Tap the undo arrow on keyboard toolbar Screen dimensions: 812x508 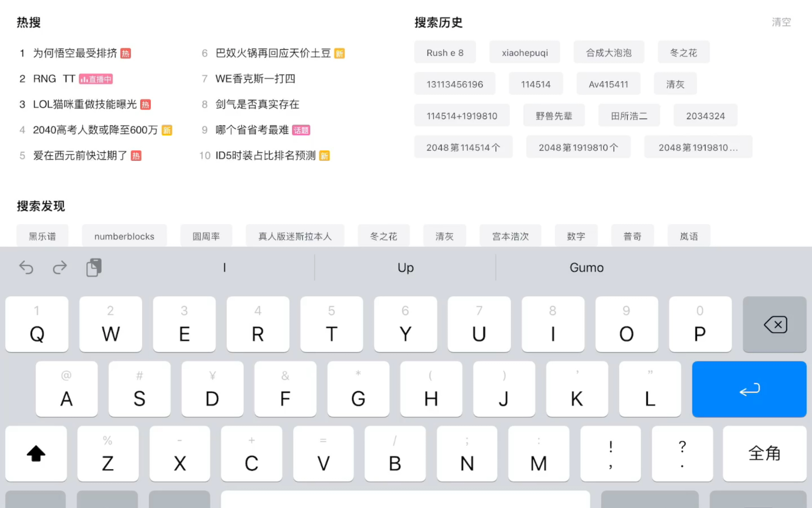pos(26,268)
